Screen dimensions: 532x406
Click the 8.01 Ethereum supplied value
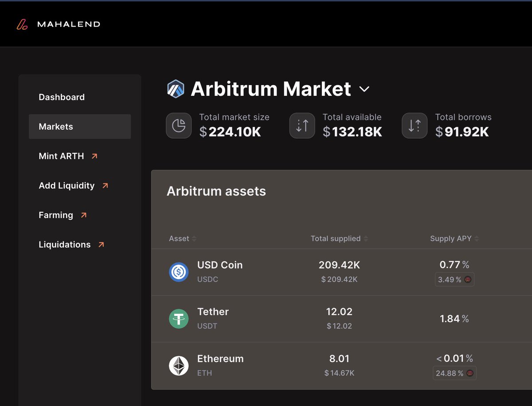(x=339, y=359)
